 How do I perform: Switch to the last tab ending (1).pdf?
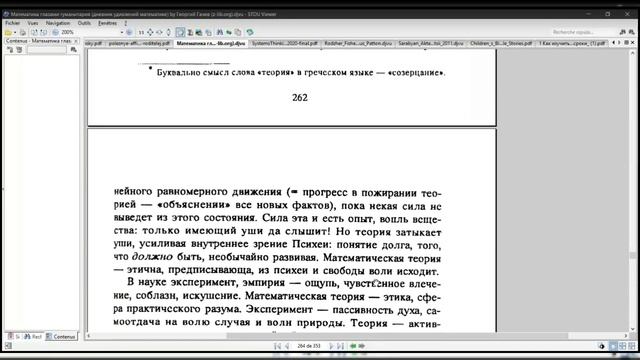click(x=572, y=43)
